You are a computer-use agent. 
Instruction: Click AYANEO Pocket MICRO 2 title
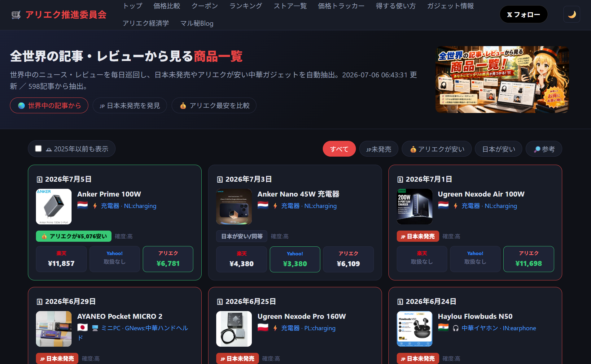tap(120, 316)
